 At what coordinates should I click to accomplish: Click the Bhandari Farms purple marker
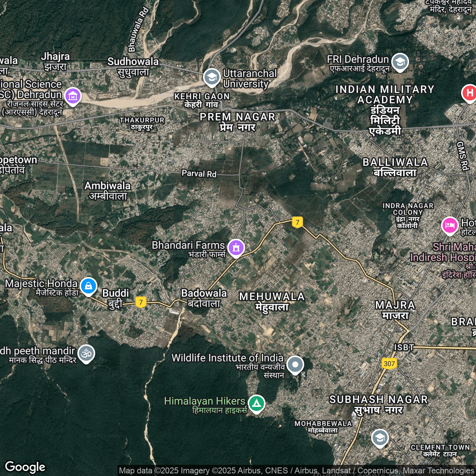(236, 247)
